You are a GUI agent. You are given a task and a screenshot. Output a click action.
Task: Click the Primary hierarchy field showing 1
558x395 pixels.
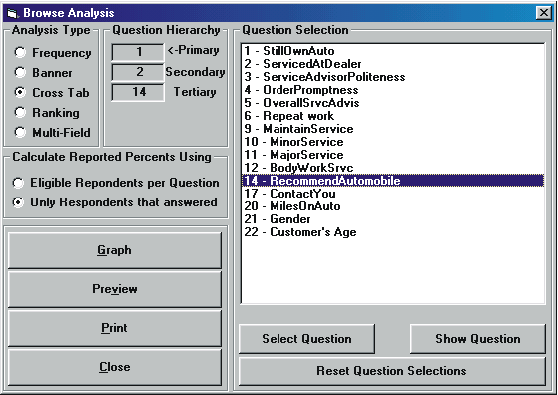(x=138, y=52)
